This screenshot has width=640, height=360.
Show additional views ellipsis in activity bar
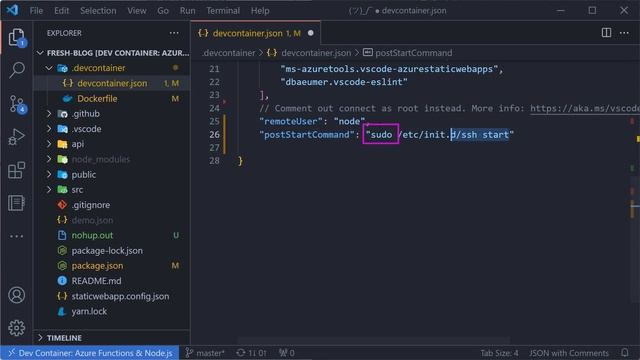click(x=16, y=236)
